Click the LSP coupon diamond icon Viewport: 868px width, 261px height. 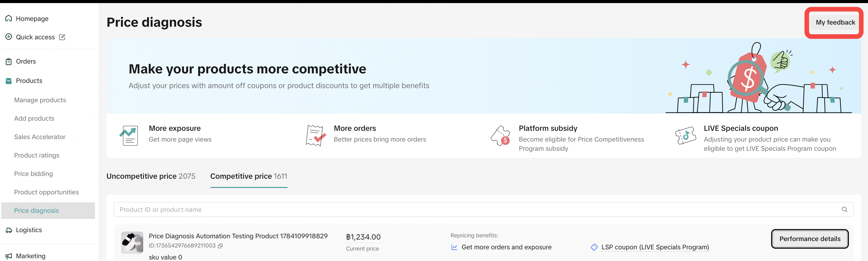point(594,247)
